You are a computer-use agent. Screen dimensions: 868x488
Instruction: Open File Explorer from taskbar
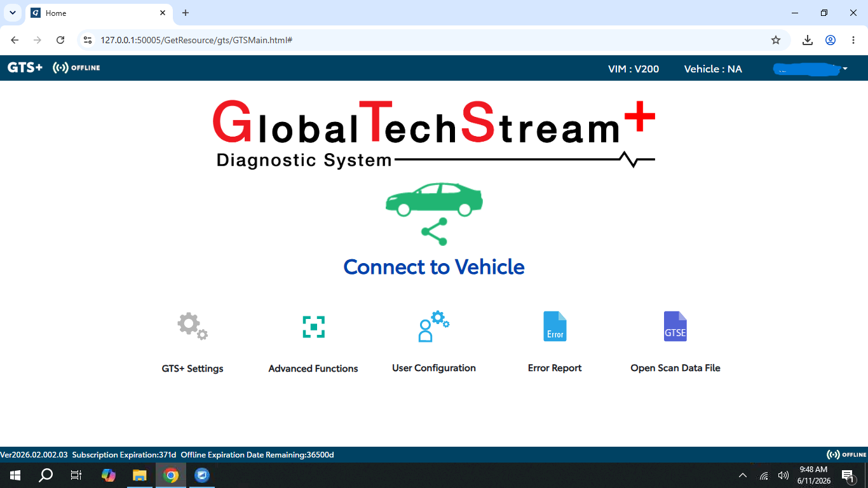[139, 475]
